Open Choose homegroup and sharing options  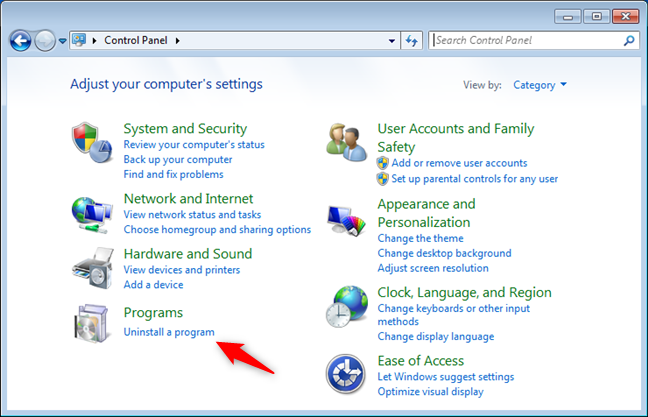click(217, 230)
